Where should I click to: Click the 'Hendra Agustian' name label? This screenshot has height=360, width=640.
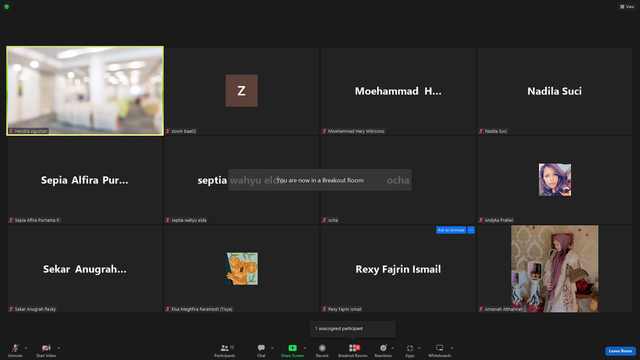(31, 131)
